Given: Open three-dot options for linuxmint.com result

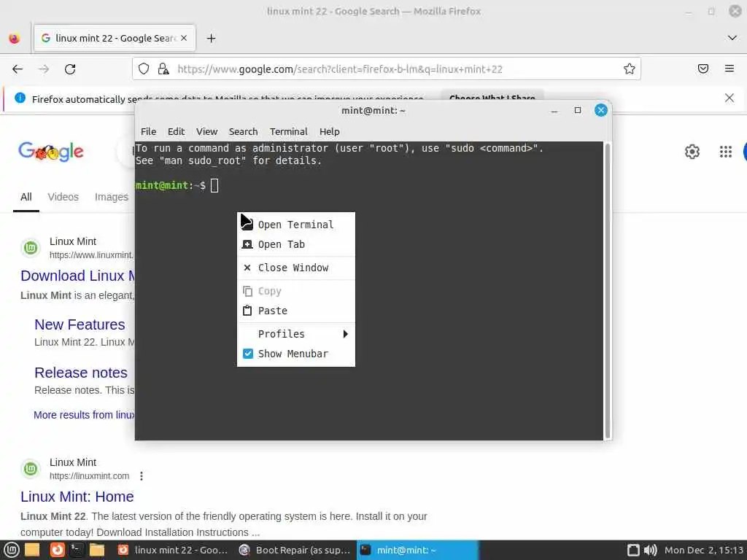Looking at the screenshot, I should click(142, 475).
